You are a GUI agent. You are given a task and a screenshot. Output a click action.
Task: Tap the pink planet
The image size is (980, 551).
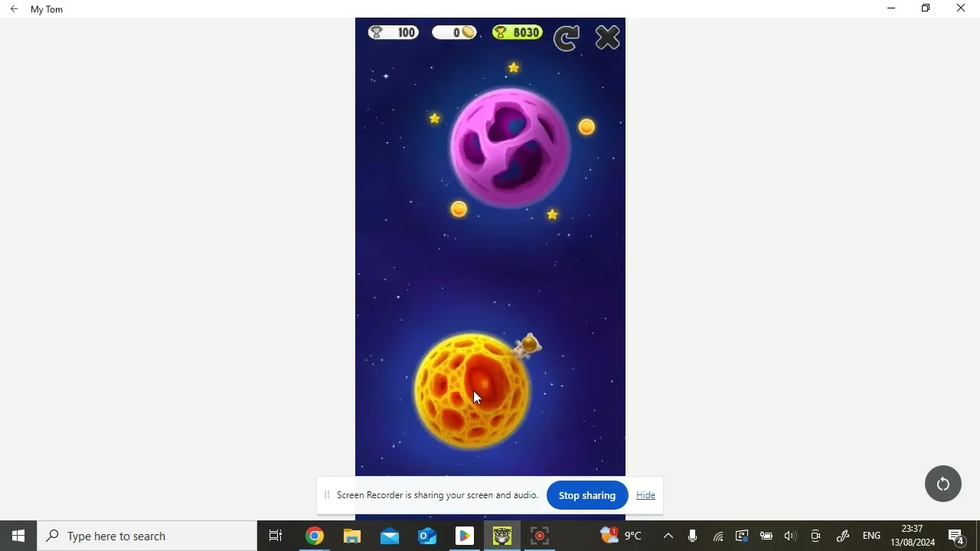click(510, 148)
